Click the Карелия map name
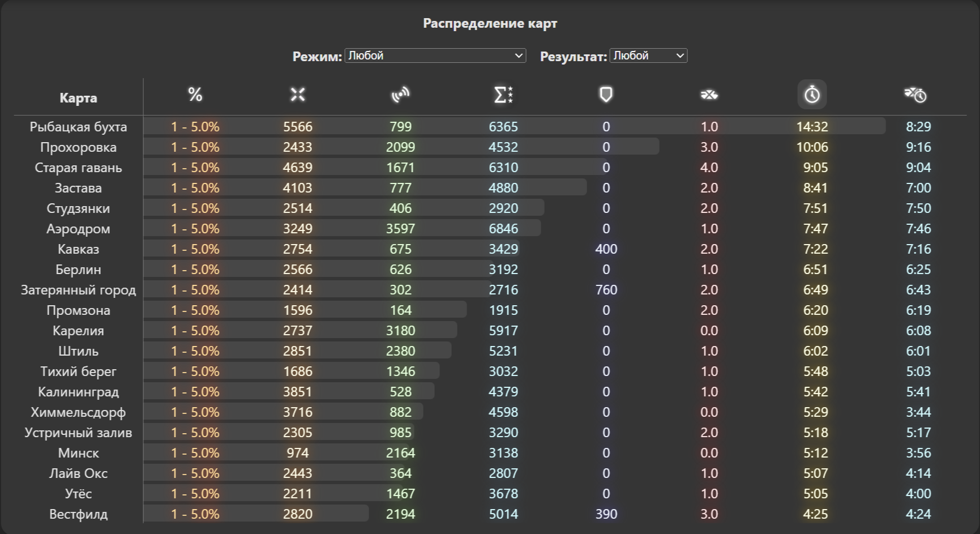This screenshot has height=534, width=980. point(78,331)
